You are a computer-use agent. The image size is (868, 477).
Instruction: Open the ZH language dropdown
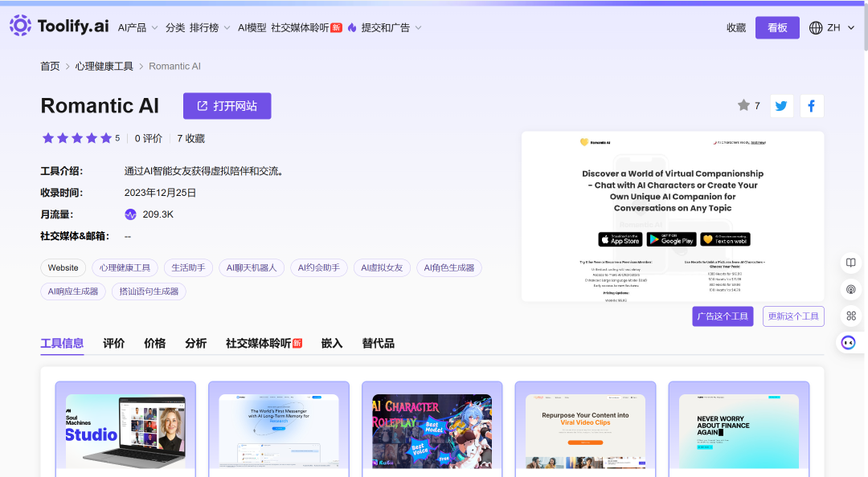pos(832,27)
